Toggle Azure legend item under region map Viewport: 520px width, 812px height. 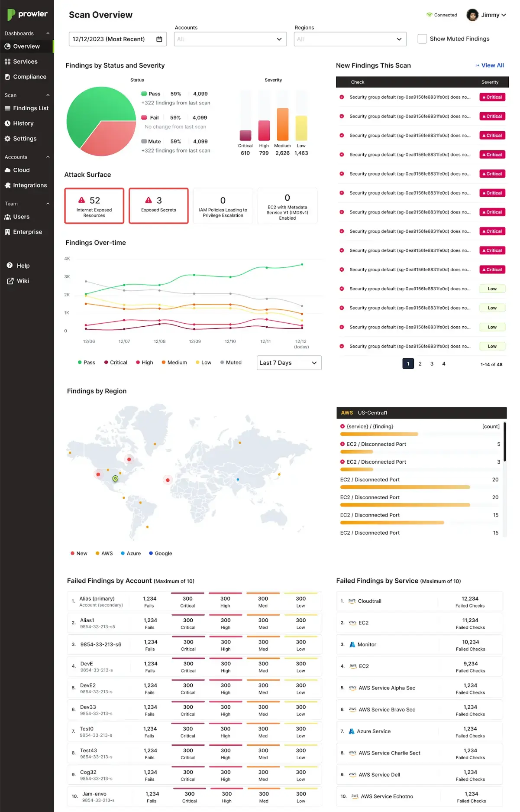coord(131,553)
